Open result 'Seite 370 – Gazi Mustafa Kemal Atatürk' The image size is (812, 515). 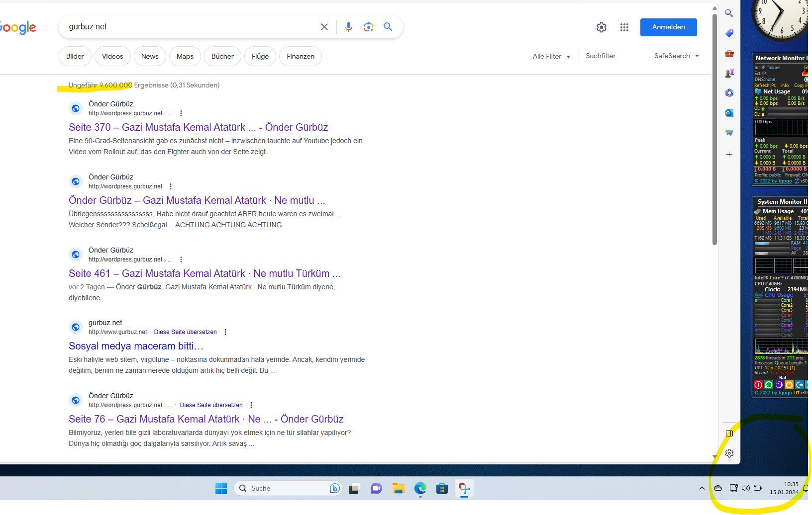click(198, 127)
